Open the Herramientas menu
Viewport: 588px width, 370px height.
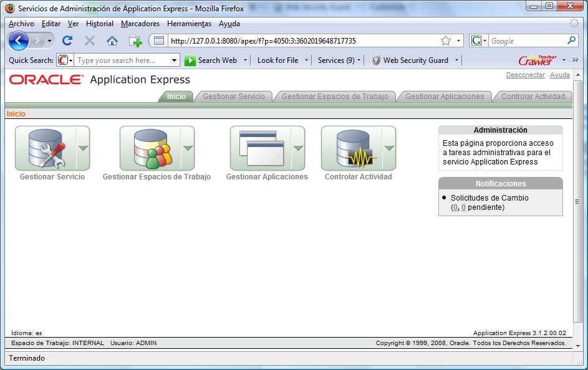(x=190, y=24)
